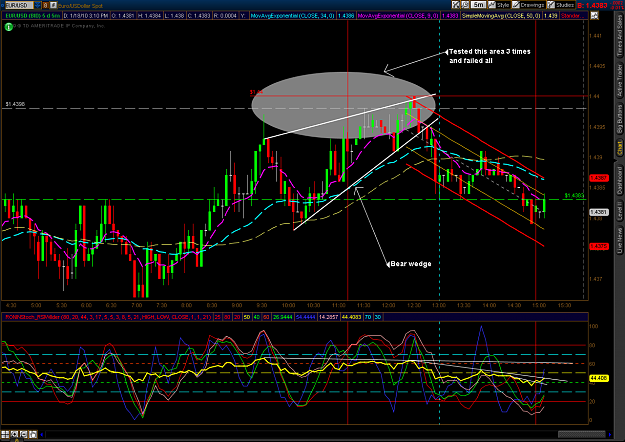Open the Studies menu
The height and width of the screenshot is (442, 625).
pos(561,5)
